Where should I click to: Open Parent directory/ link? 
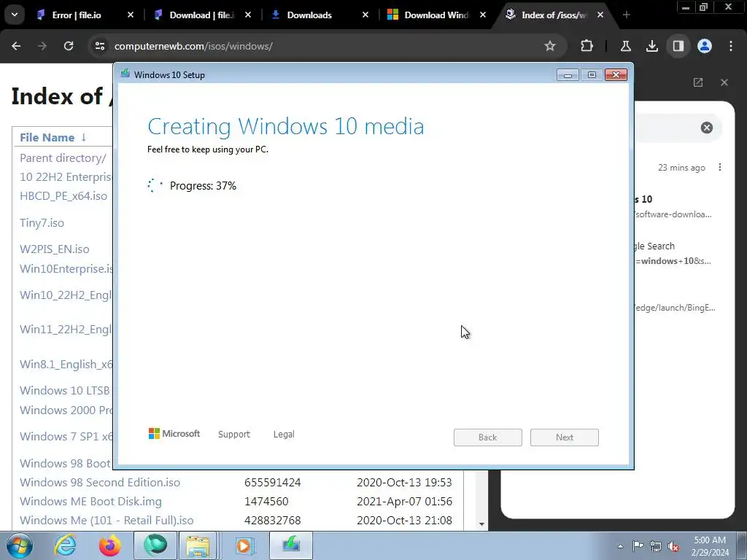(63, 158)
